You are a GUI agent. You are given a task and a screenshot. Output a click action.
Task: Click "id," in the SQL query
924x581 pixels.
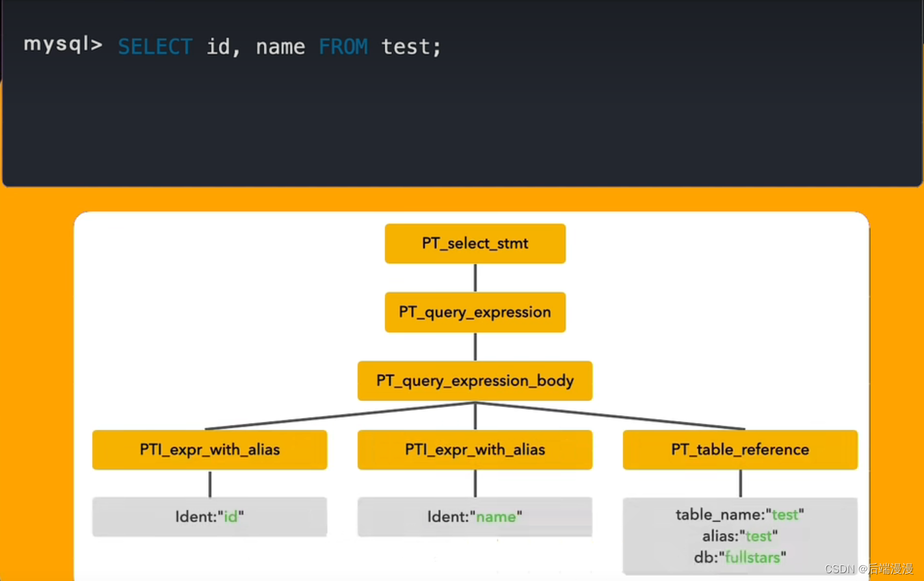coord(224,47)
